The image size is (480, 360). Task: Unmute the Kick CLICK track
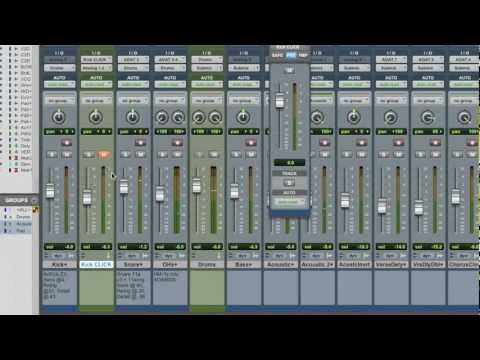pos(104,154)
